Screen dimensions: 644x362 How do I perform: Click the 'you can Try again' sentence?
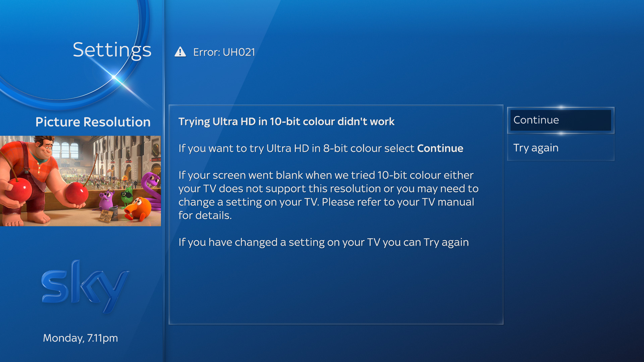click(323, 242)
